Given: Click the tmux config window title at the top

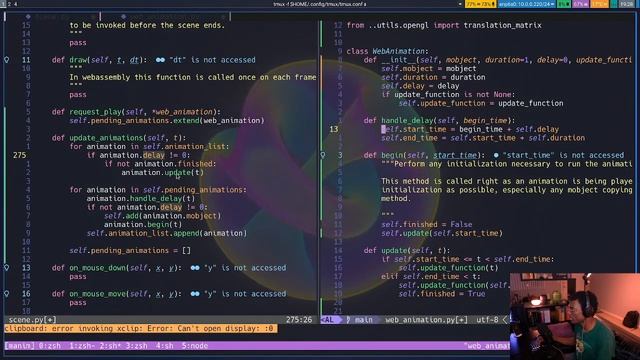Looking at the screenshot, I should [x=320, y=4].
